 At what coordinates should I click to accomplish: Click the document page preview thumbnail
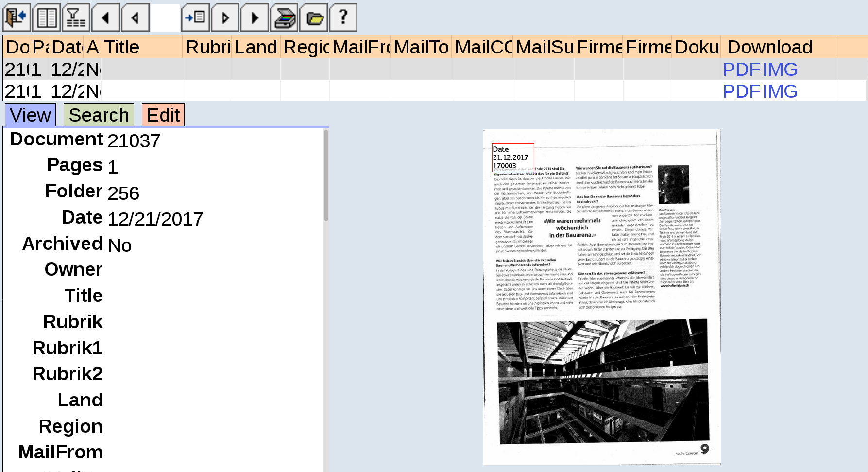click(602, 297)
